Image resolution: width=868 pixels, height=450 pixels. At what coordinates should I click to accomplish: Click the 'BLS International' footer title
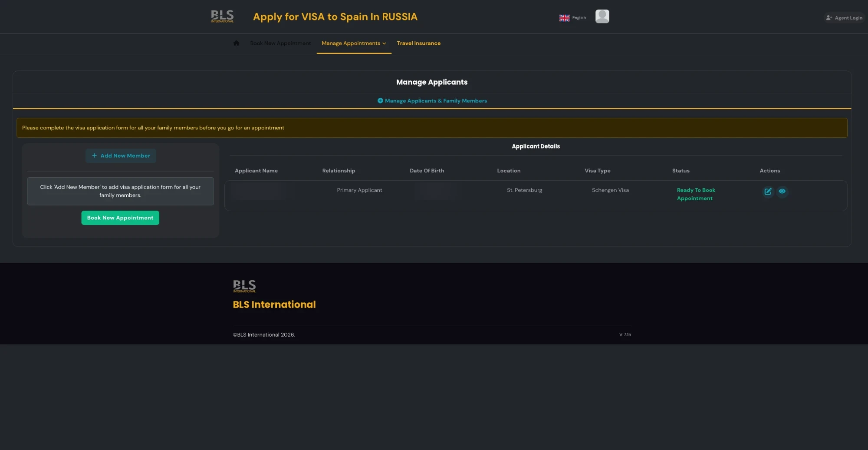point(274,304)
